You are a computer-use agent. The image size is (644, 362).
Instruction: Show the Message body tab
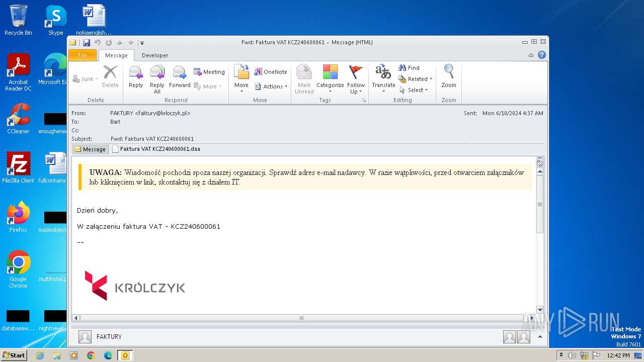(90, 149)
